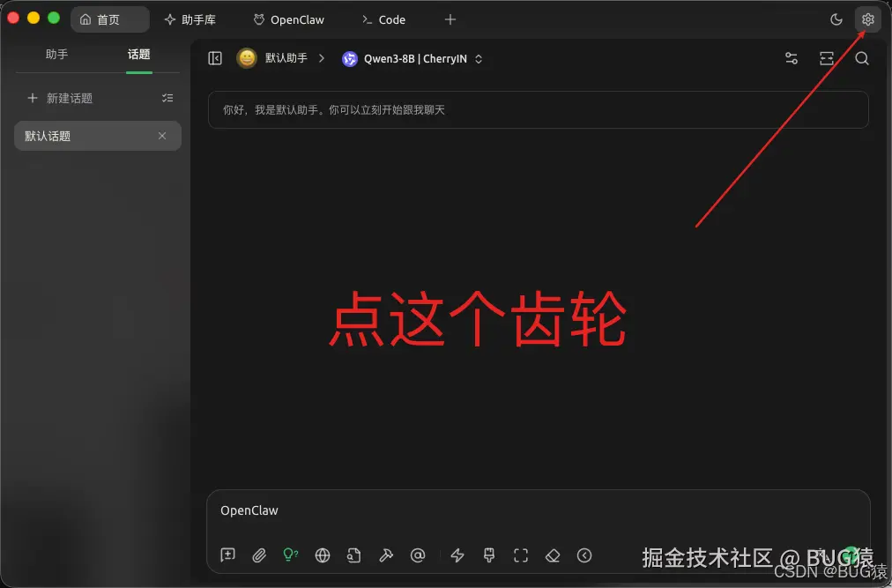Open the topic sort options next to 新建话题
This screenshot has height=588, width=892.
point(167,98)
